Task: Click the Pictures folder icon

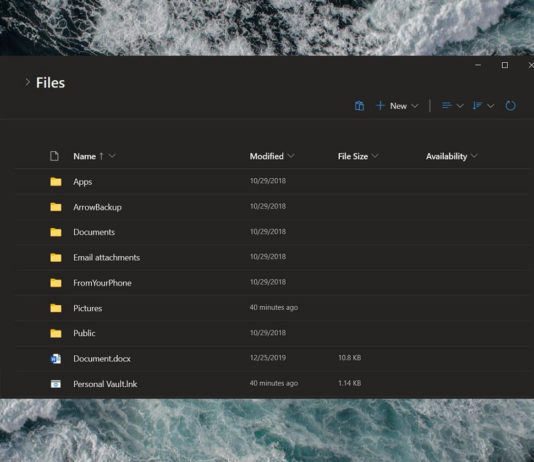Action: pos(56,308)
